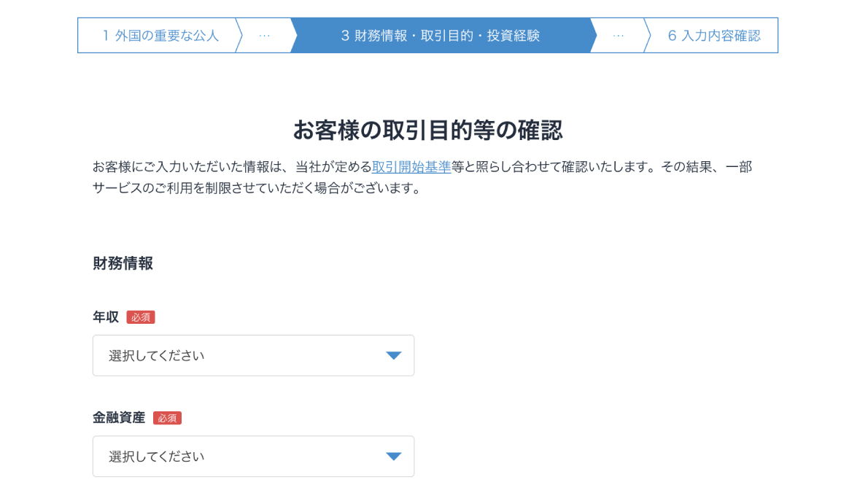The image size is (868, 493).
Task: Click the 金融資産 field label
Action: tap(119, 418)
